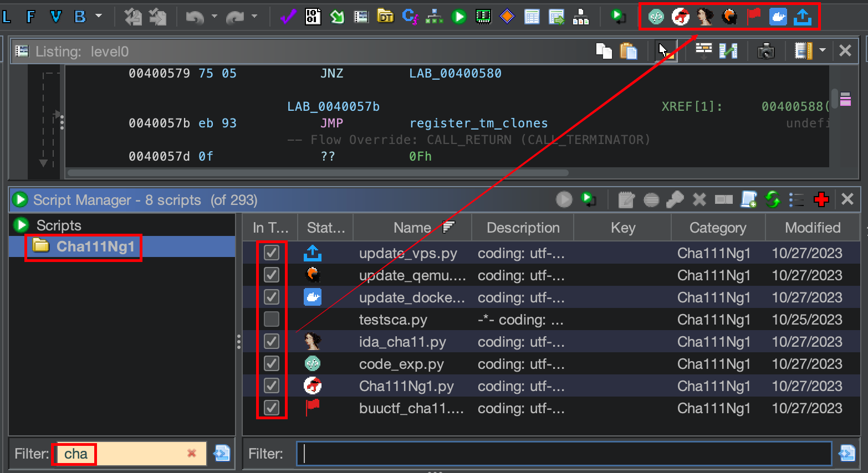868x473 pixels.
Task: Expand the redo history dropdown
Action: tap(254, 17)
